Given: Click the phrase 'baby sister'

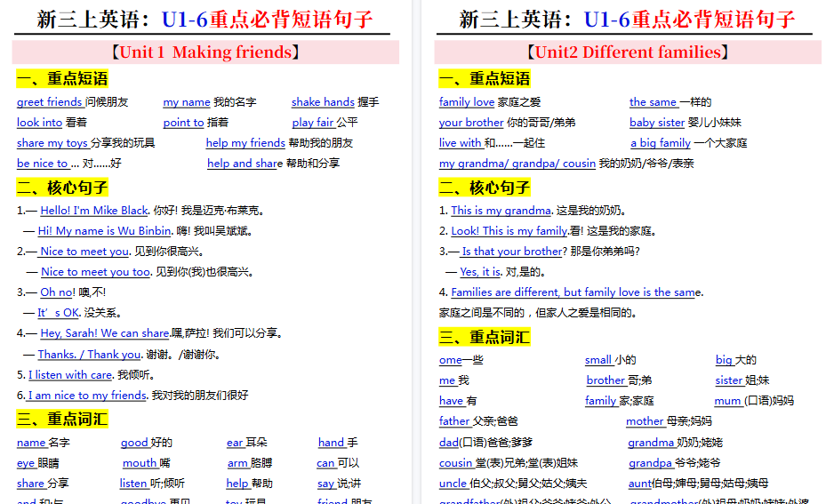Looking at the screenshot, I should point(657,122).
